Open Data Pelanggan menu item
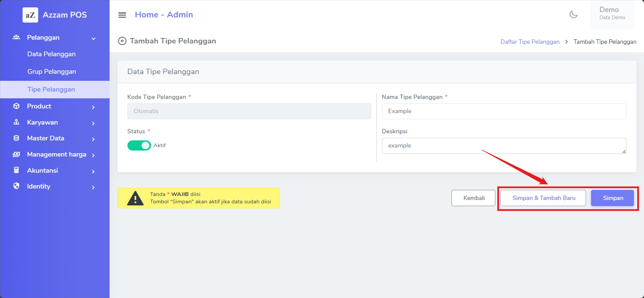 [51, 54]
